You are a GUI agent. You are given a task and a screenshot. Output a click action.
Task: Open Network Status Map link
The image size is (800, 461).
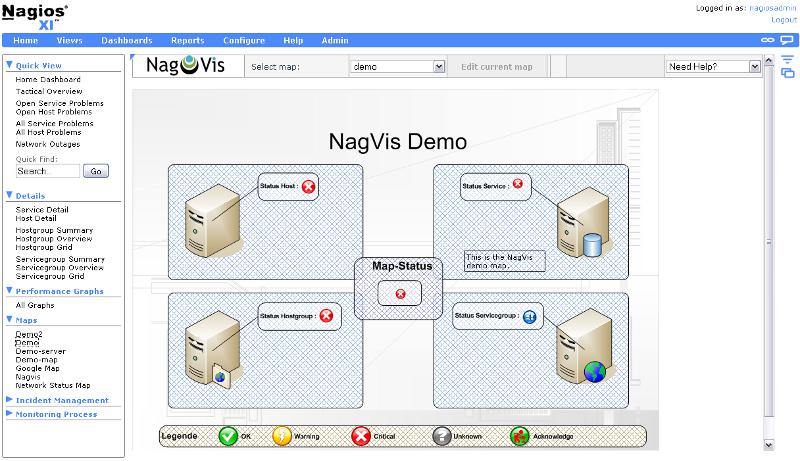53,386
